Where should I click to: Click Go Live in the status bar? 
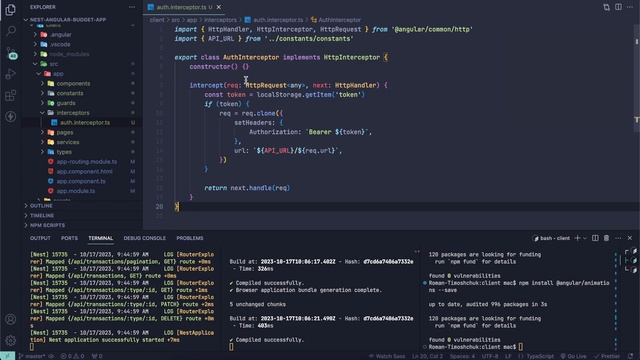click(x=573, y=356)
